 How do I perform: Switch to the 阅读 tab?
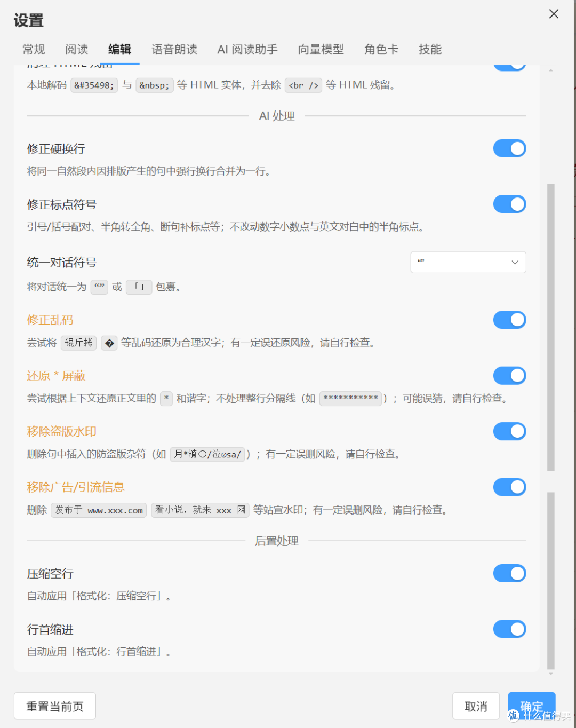tap(76, 50)
